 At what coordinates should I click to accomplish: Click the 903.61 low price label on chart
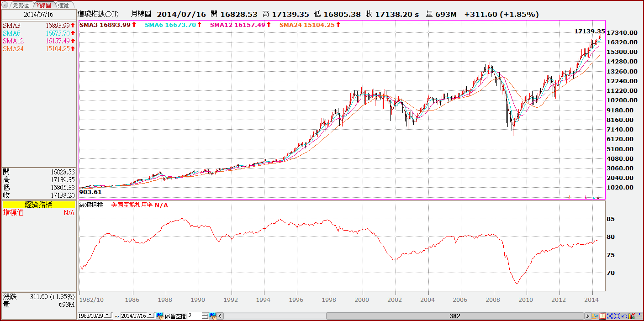[90, 192]
